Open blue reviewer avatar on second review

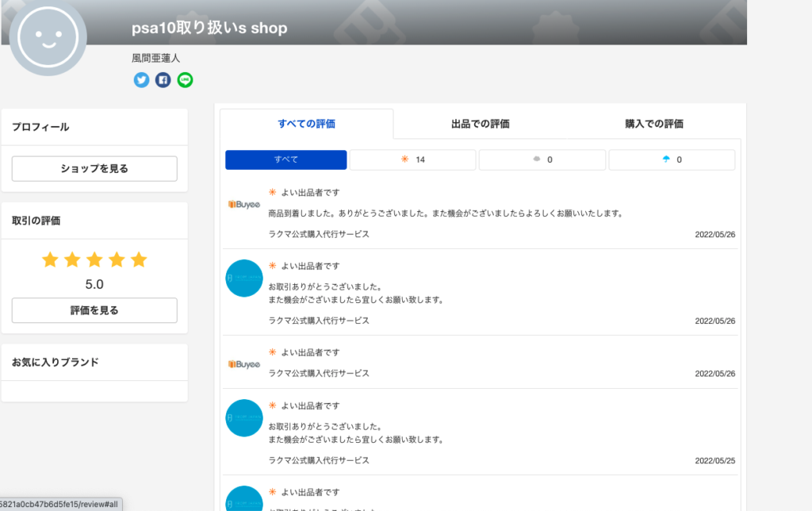click(x=244, y=279)
